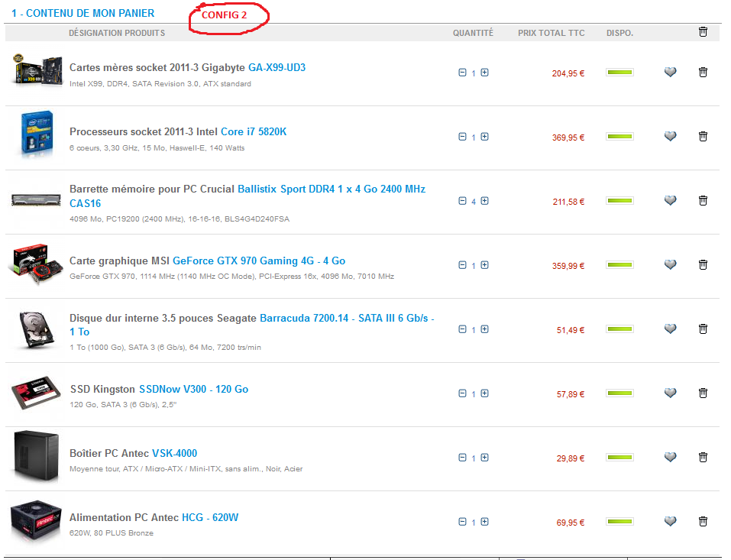Click heart icon for Antec HCG 620W
Screen dimensions: 731x560
[671, 521]
